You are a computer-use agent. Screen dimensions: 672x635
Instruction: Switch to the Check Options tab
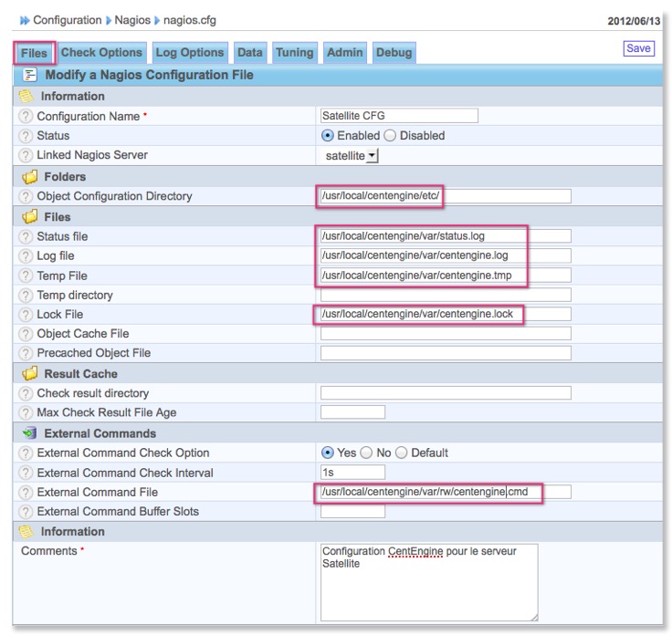point(101,54)
